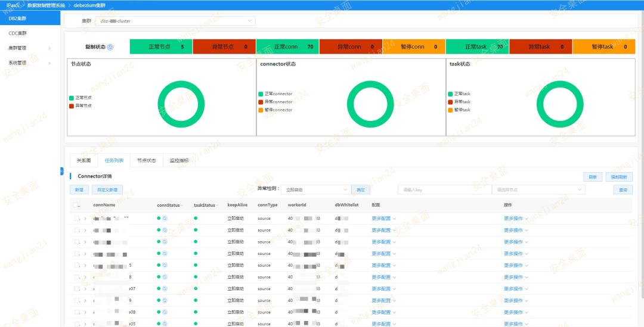This screenshot has height=327, width=644.
Task: Click the 数据复制管理系统 breadcrumb
Action: 46,5
